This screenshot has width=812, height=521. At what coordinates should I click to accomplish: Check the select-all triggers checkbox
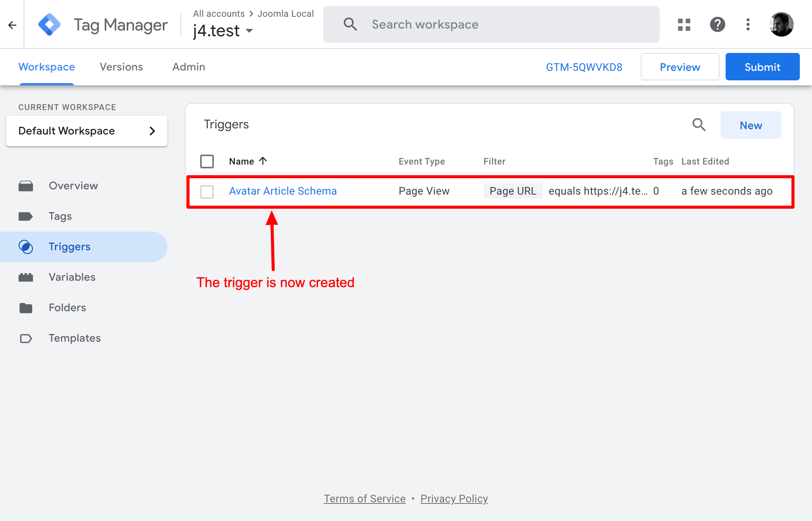pyautogui.click(x=207, y=161)
